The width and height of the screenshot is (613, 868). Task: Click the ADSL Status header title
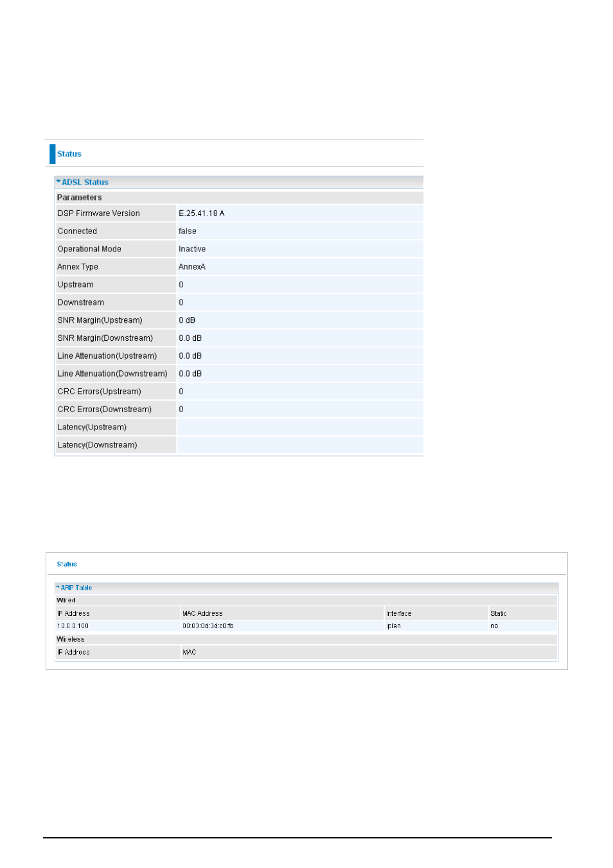pyautogui.click(x=85, y=183)
